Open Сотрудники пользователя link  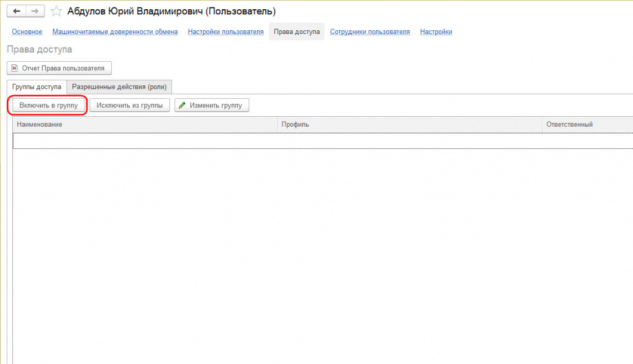[x=370, y=32]
